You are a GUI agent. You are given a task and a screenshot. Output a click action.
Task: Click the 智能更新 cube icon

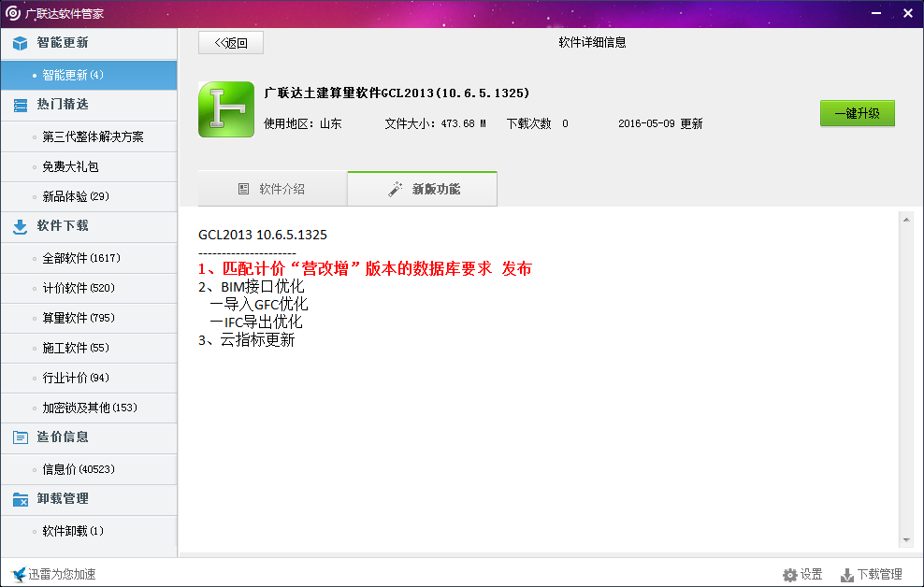[20, 43]
